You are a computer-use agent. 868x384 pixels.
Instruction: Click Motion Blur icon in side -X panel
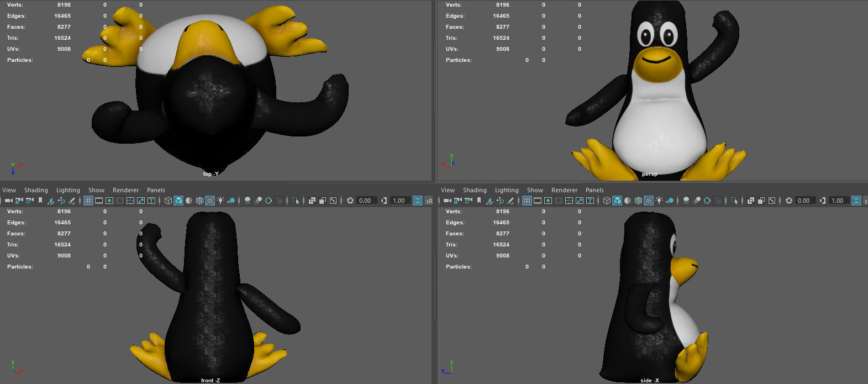(x=697, y=201)
